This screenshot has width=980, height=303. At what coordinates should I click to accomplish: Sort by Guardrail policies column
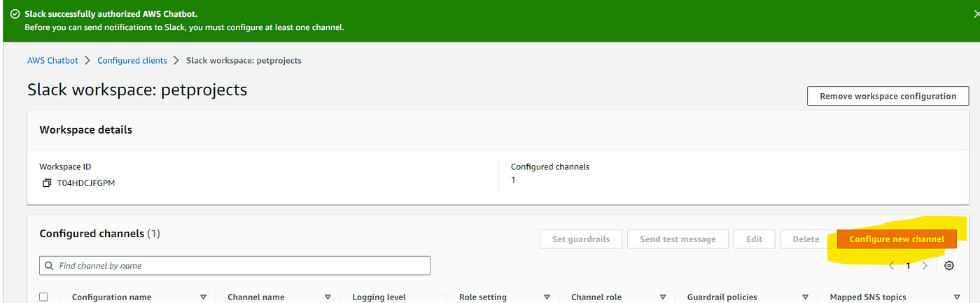pyautogui.click(x=806, y=297)
